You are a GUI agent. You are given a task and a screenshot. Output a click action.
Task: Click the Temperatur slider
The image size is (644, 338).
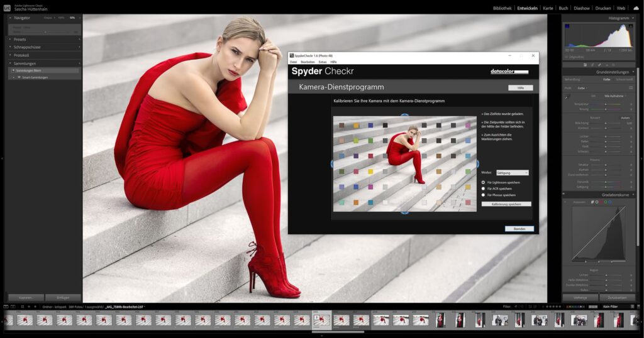coord(606,104)
